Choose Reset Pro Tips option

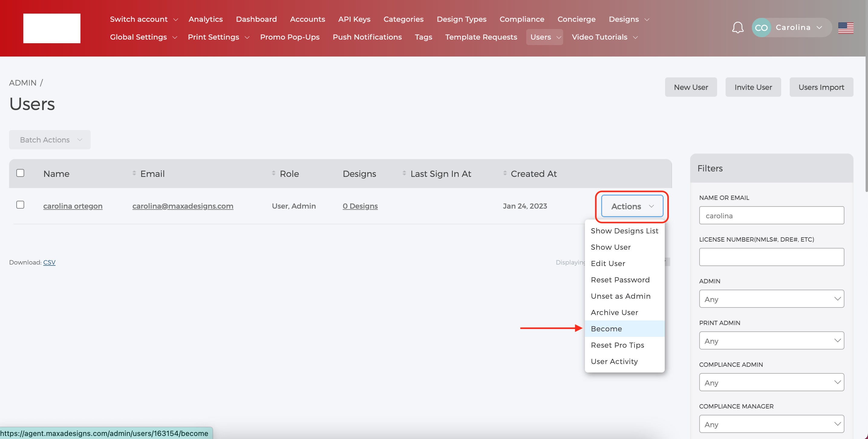pyautogui.click(x=624, y=345)
